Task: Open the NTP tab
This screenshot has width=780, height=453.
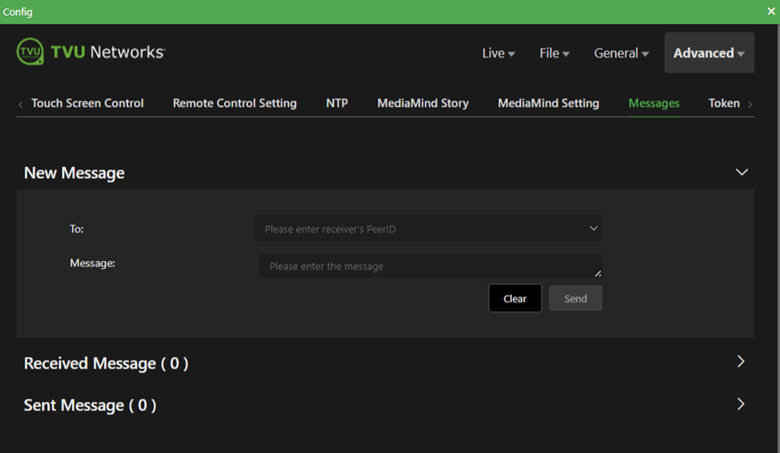Action: [x=337, y=103]
